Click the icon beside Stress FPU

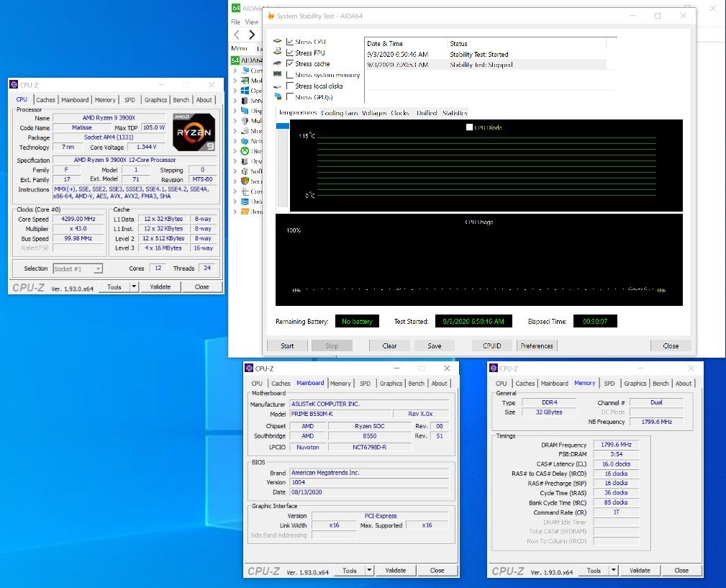point(277,52)
